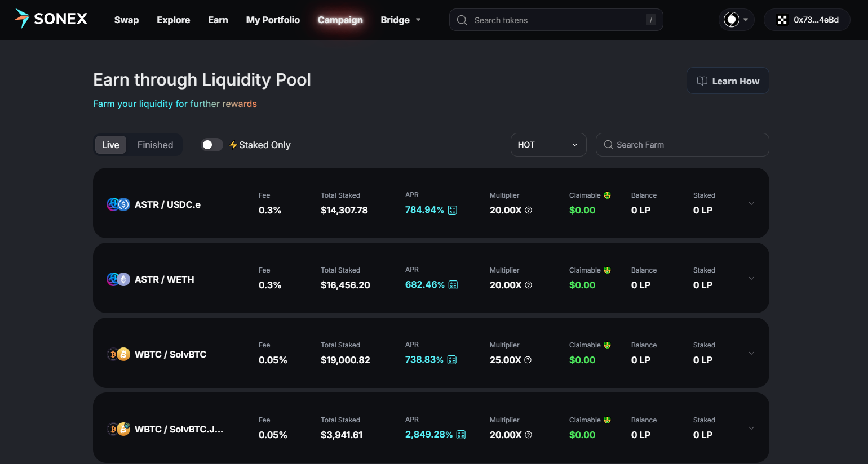868x464 pixels.
Task: Open wallet 0x73...4eBd account button
Action: tap(807, 20)
